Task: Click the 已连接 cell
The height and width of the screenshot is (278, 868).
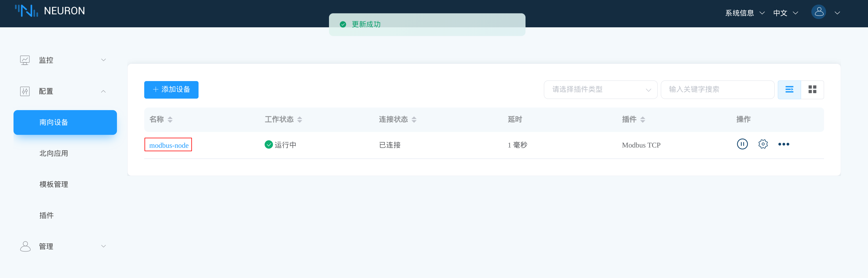Action: coord(390,145)
